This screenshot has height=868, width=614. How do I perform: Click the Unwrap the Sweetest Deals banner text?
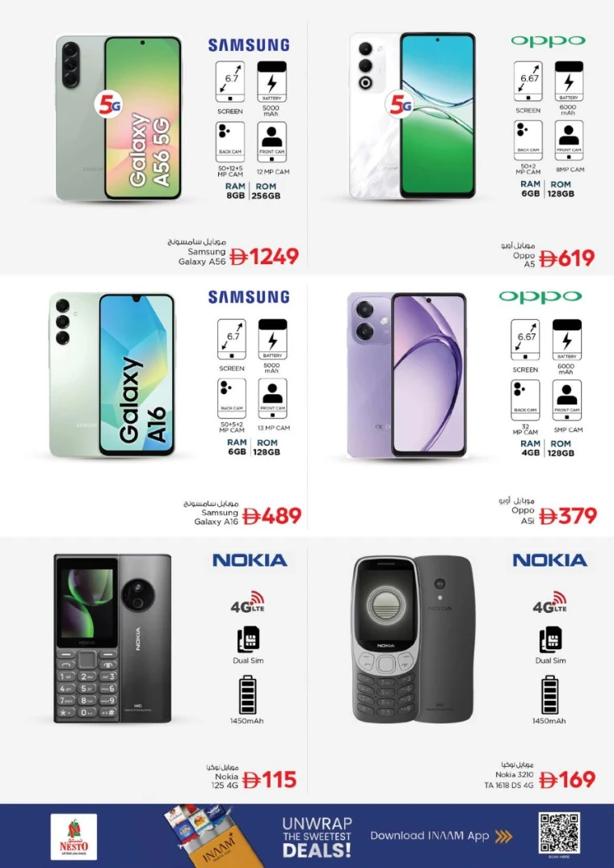click(317, 837)
